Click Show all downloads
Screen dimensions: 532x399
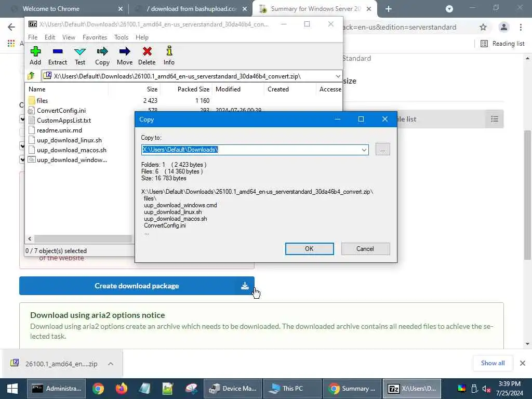[x=493, y=363]
